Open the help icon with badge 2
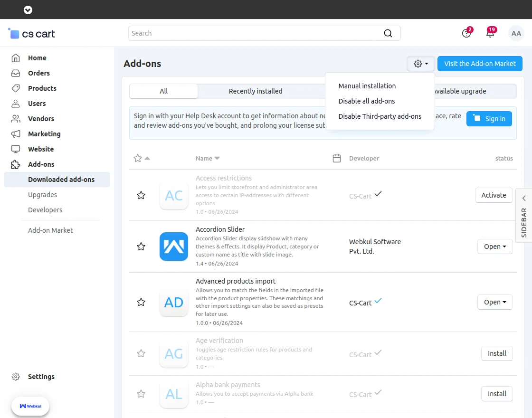The image size is (532, 418). tap(466, 33)
